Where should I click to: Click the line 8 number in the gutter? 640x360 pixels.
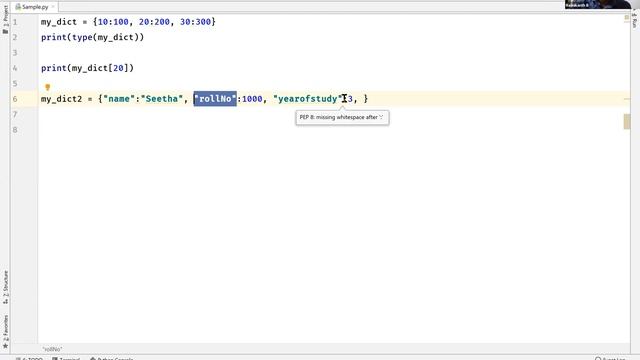15,130
